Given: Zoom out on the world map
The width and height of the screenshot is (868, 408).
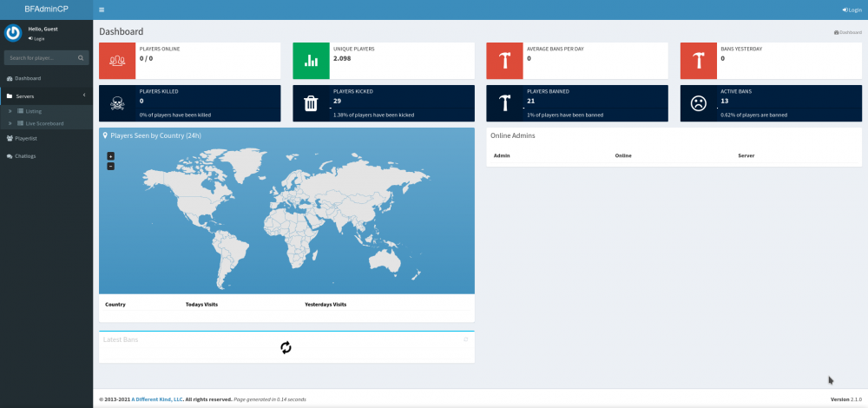Looking at the screenshot, I should pos(110,166).
